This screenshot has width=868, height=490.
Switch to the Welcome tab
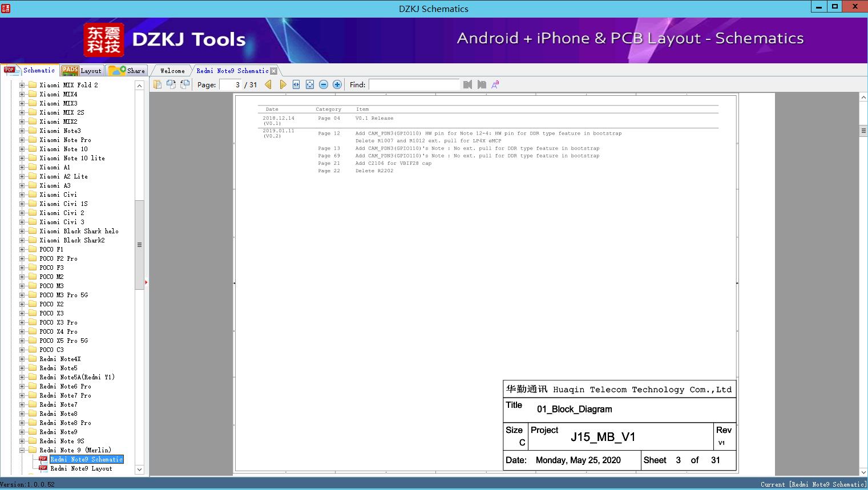(x=172, y=71)
